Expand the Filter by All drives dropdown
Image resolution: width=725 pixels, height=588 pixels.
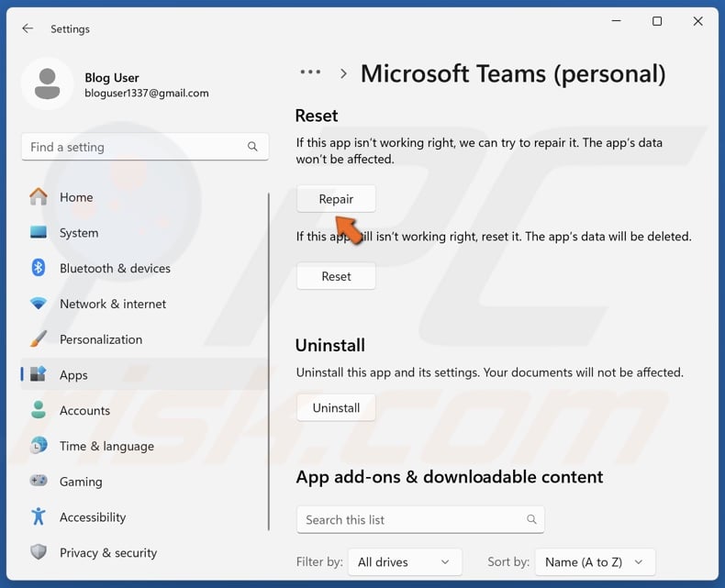point(405,562)
